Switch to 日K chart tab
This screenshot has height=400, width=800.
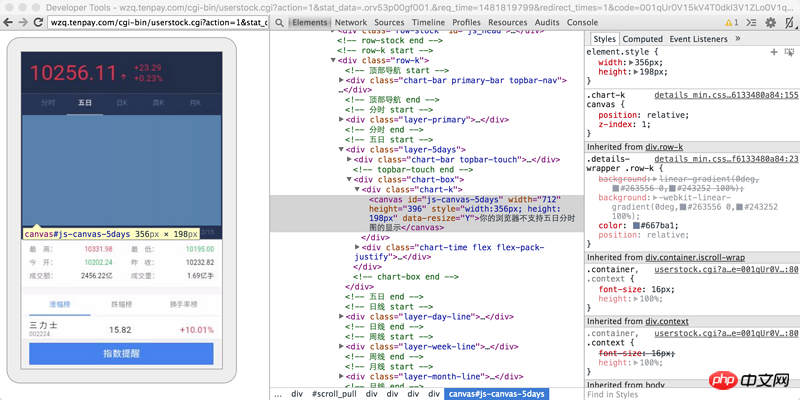tap(121, 103)
